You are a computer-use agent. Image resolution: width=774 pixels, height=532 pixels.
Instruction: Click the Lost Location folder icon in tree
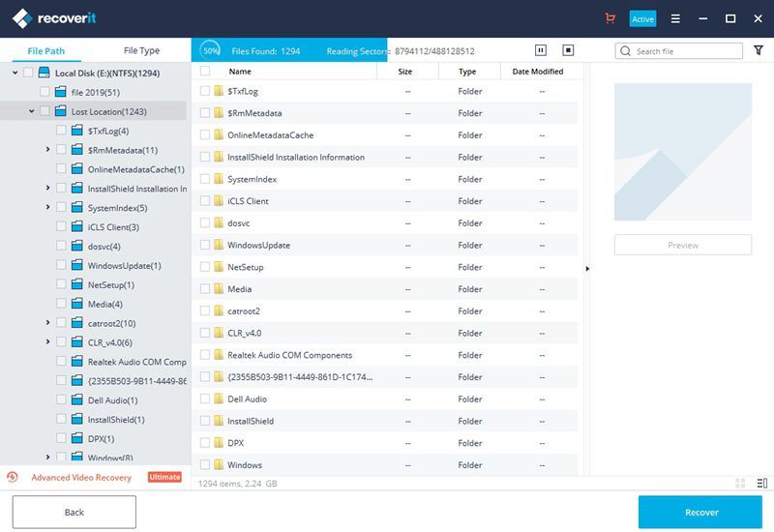pyautogui.click(x=61, y=111)
